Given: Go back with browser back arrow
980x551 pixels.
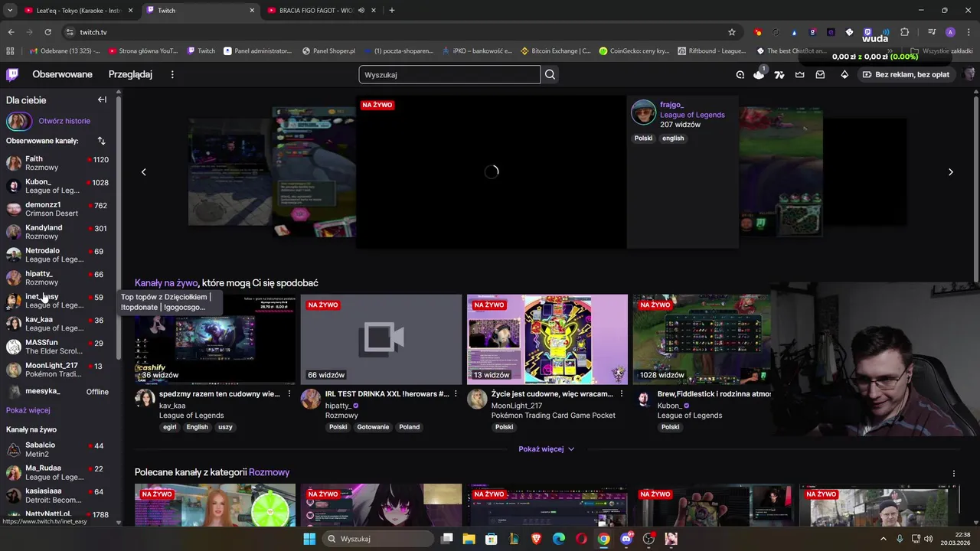Looking at the screenshot, I should 11,32.
